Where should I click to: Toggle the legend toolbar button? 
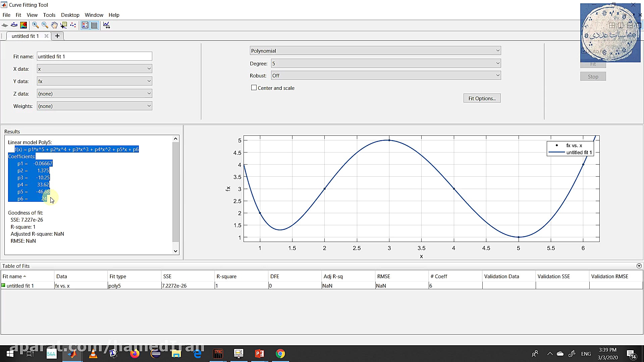tap(85, 25)
